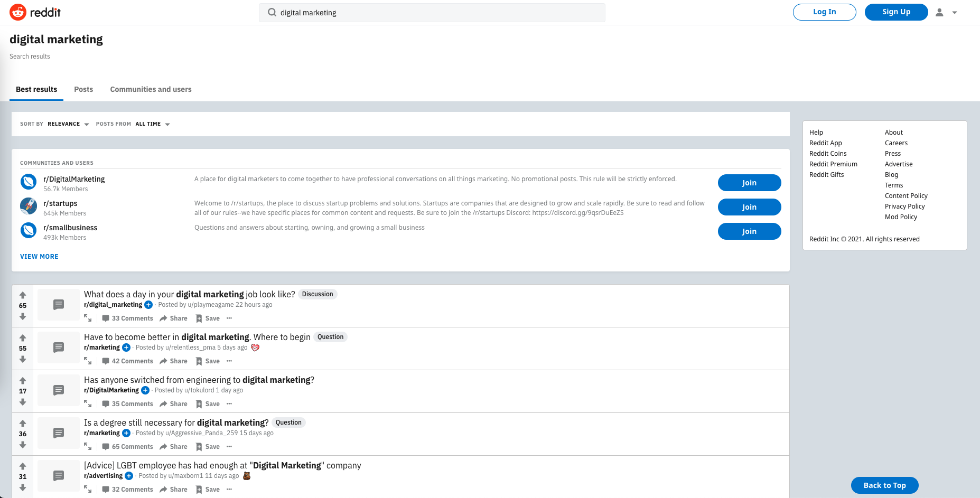Join r/marketing plus on degree post
Image resolution: width=980 pixels, height=498 pixels.
click(x=126, y=433)
